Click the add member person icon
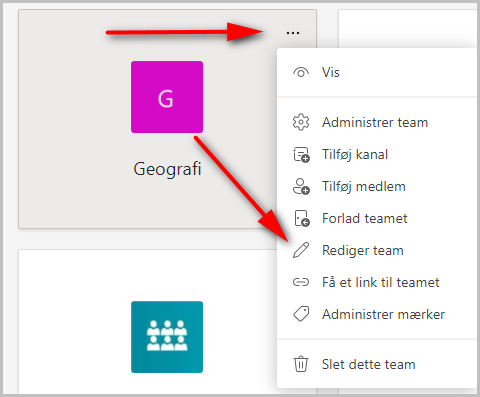Screen dimensions: 480x397 click(301, 186)
